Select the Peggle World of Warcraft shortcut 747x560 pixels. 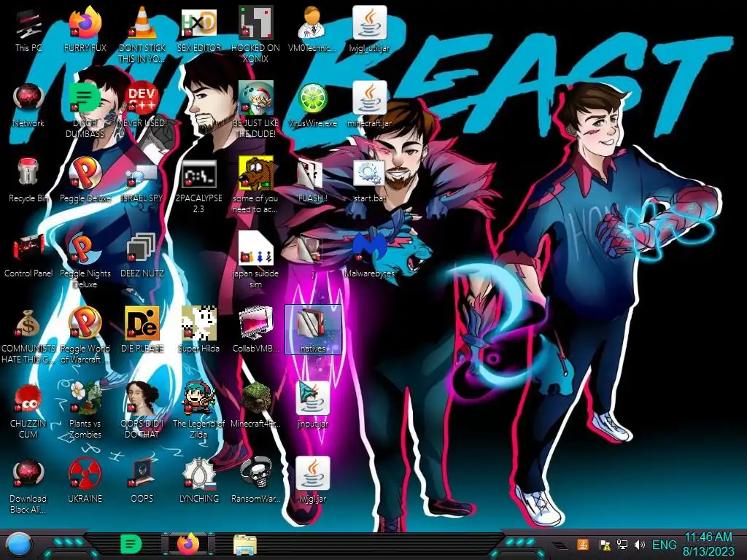85,335
